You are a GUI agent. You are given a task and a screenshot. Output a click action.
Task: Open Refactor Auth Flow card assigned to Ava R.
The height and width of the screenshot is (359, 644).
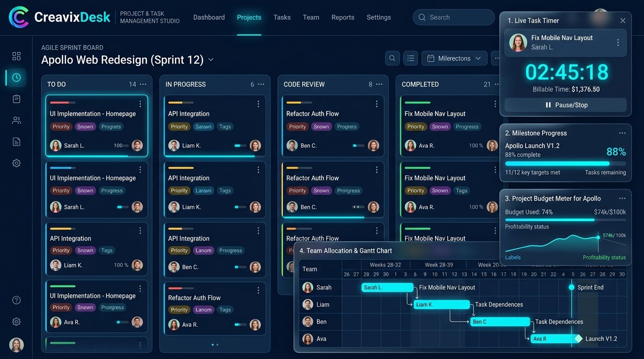215,308
